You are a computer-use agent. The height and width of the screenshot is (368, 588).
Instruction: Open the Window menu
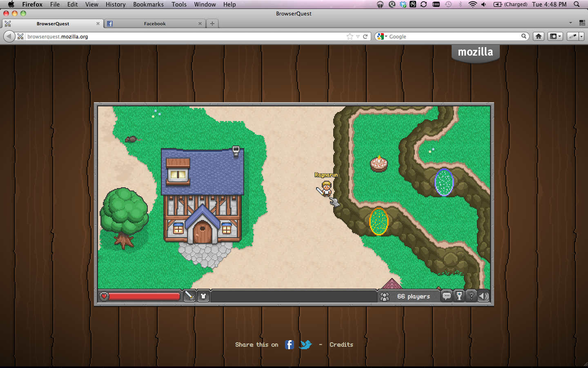coord(205,4)
